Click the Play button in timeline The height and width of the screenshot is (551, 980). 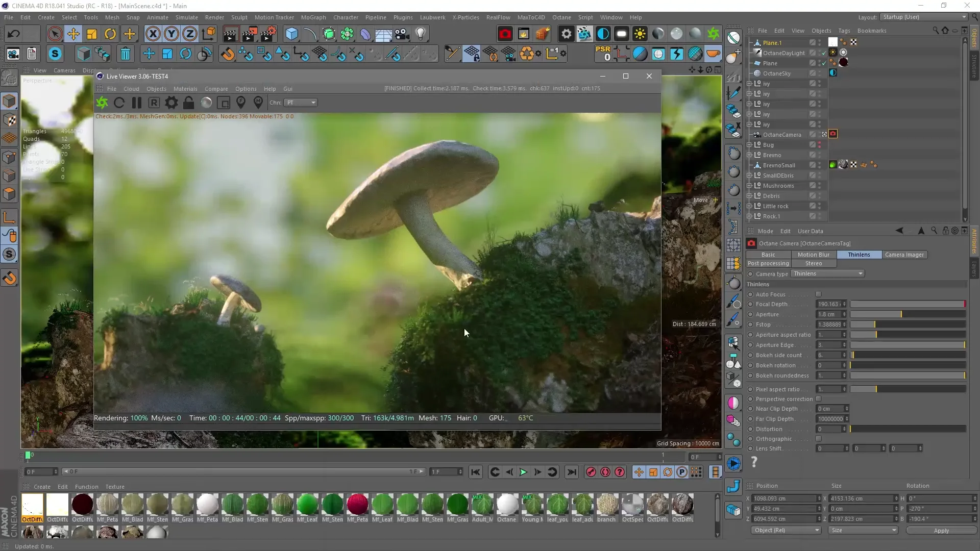click(524, 471)
